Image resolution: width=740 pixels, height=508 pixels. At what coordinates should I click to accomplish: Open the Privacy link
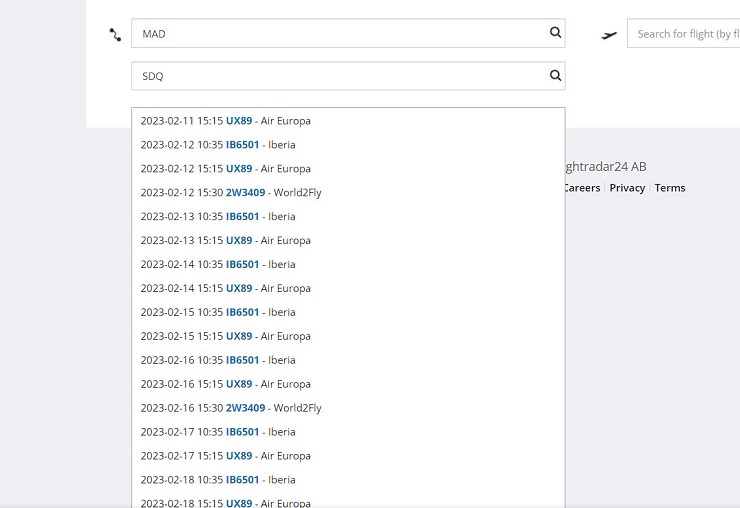[627, 188]
